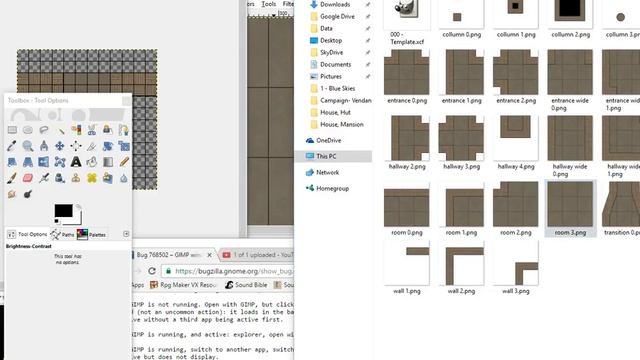This screenshot has height=360, width=640.
Task: Select the yellow Heal bandage tool
Action: tap(92, 178)
